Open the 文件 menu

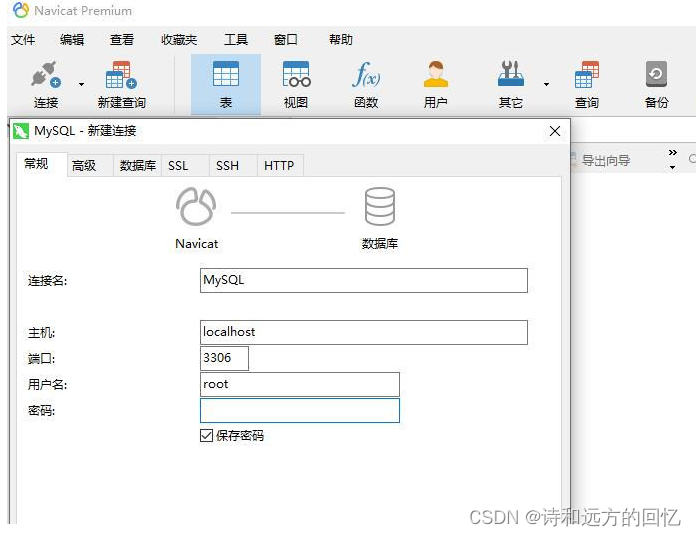(x=23, y=39)
